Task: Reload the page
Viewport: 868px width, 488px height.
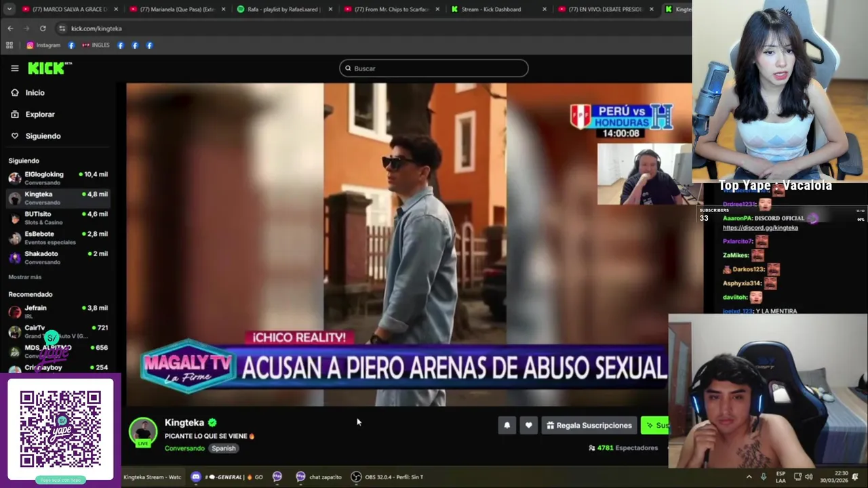Action: point(43,28)
